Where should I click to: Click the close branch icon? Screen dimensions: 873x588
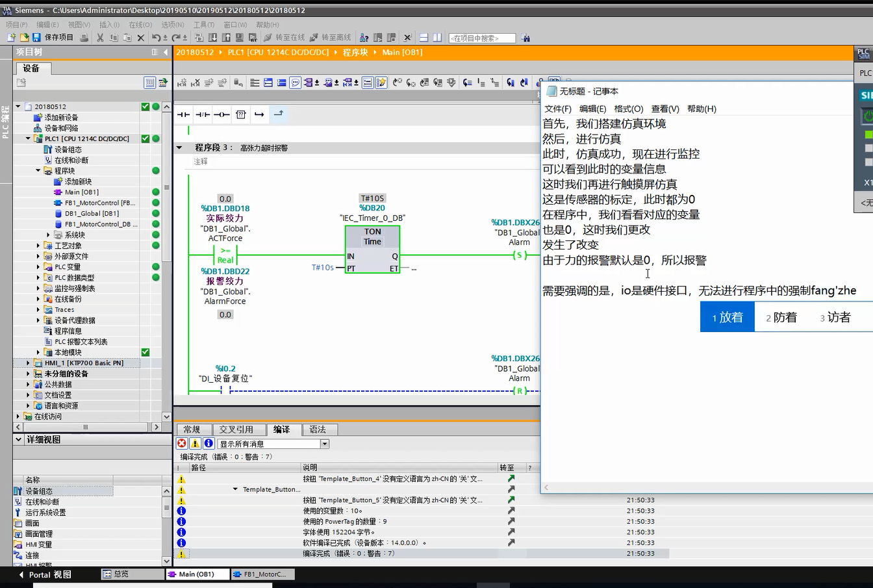[x=278, y=114]
